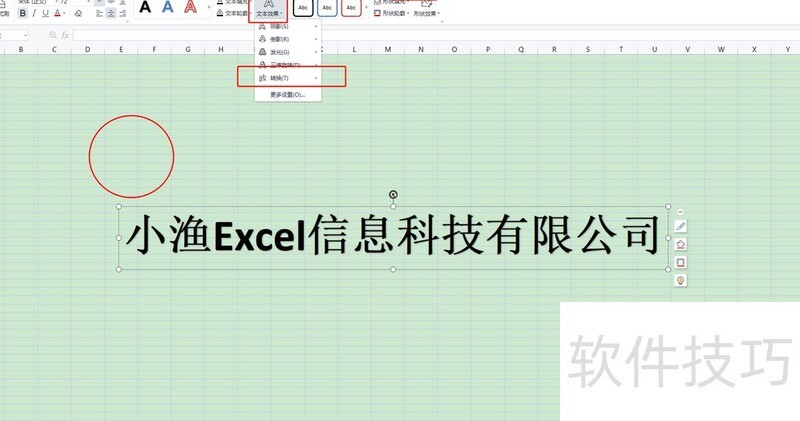Click inside the formula bar

436,35
